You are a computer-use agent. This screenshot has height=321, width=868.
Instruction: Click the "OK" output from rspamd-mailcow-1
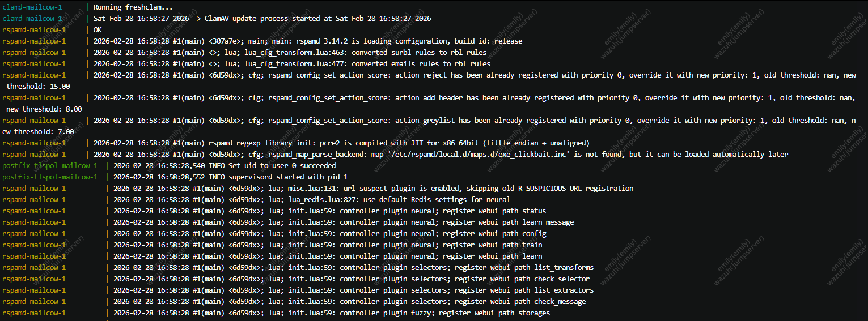[98, 30]
